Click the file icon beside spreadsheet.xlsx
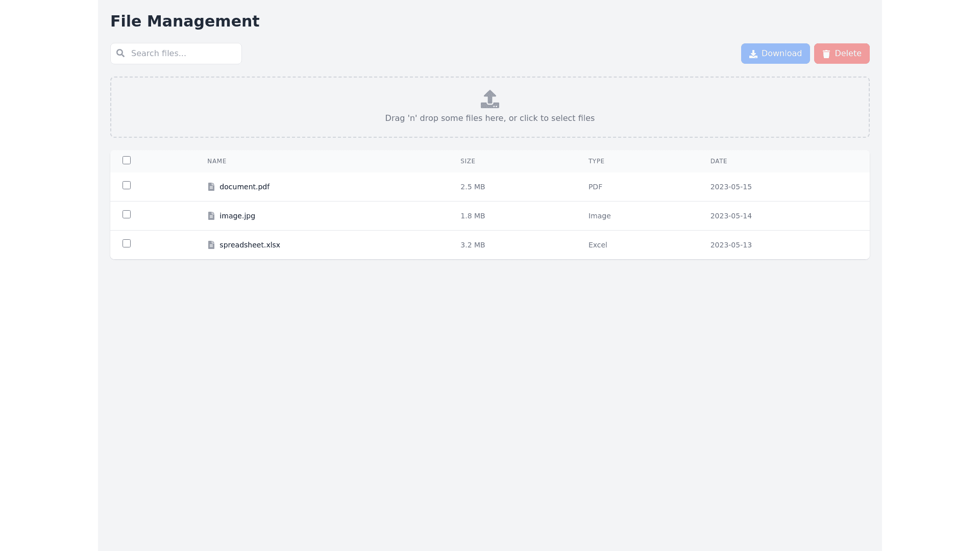980x551 pixels. 211,245
